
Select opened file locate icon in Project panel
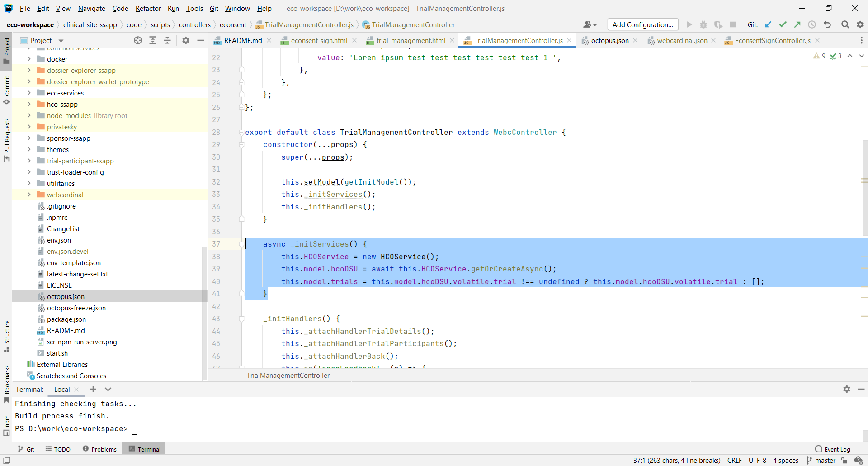click(138, 40)
